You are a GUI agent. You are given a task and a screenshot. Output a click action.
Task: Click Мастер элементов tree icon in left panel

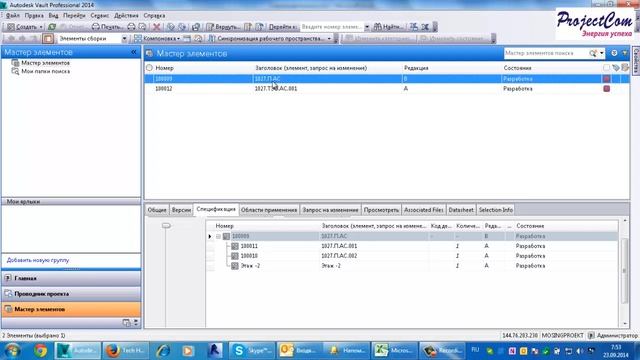[x=15, y=63]
